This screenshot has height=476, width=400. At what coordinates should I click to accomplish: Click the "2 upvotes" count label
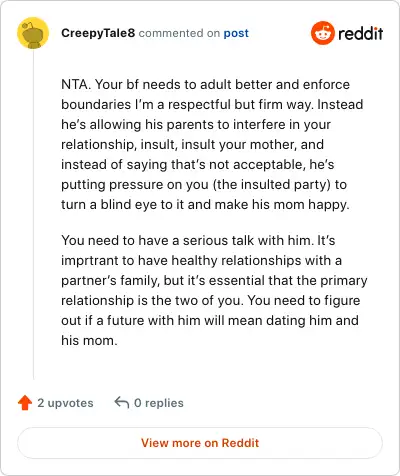(65, 403)
